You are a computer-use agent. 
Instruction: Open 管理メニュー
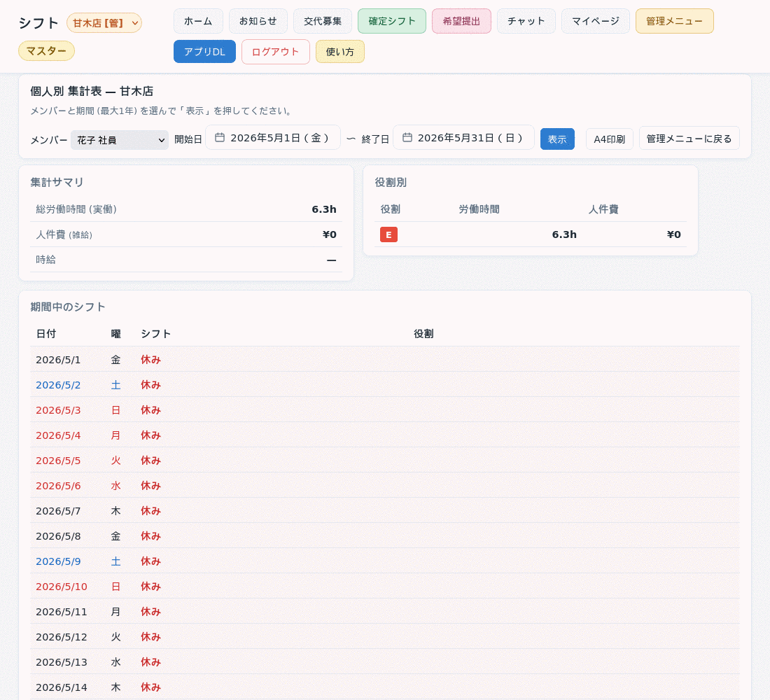coord(674,21)
